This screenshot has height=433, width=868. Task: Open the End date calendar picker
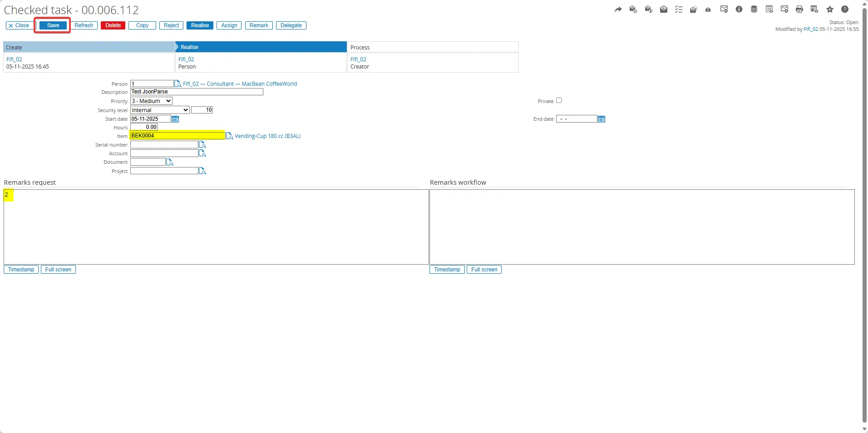(x=602, y=119)
